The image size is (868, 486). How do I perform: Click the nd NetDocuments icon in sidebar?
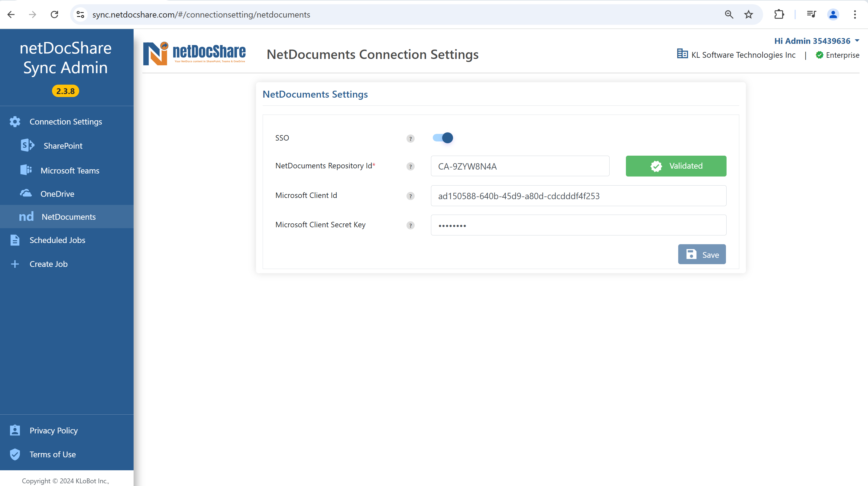coord(26,216)
